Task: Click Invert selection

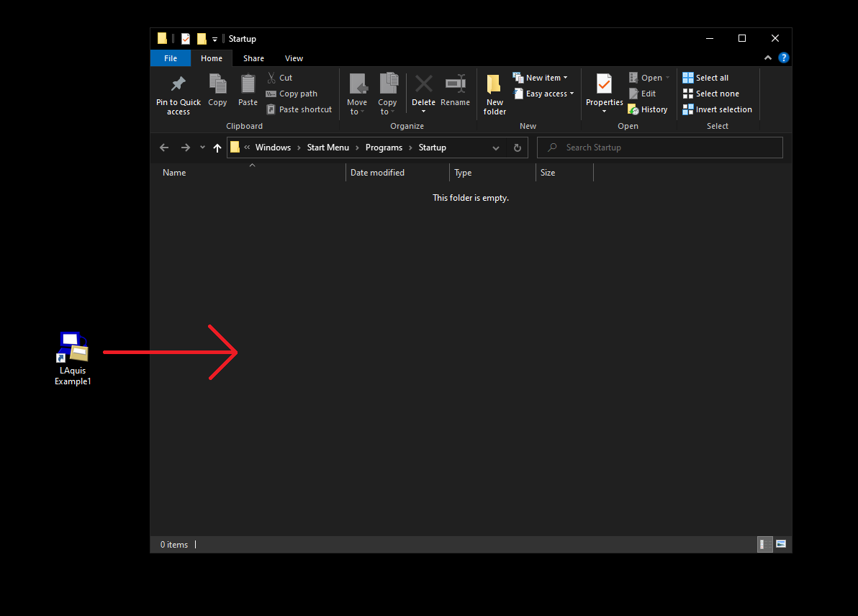Action: click(x=717, y=109)
